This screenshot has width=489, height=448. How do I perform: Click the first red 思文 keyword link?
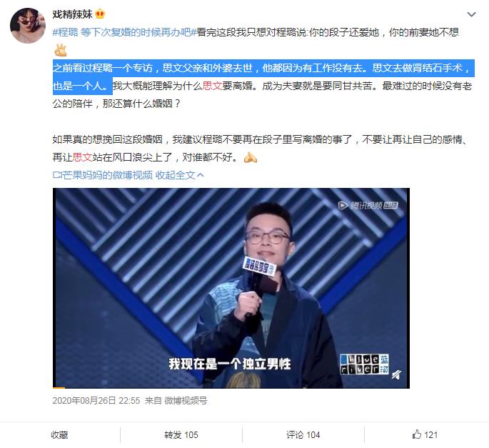pos(212,86)
